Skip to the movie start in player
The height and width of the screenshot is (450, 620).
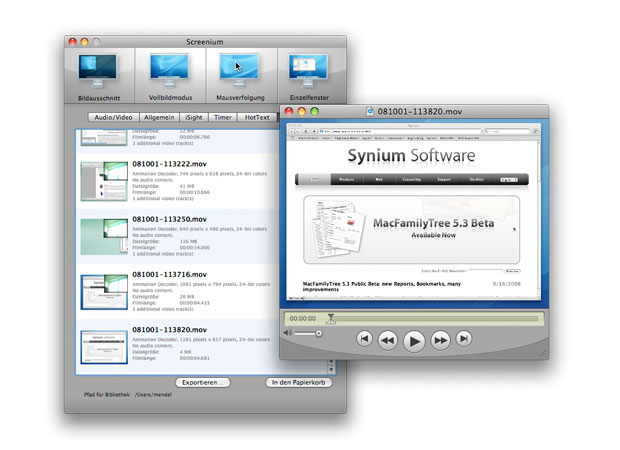(x=364, y=338)
